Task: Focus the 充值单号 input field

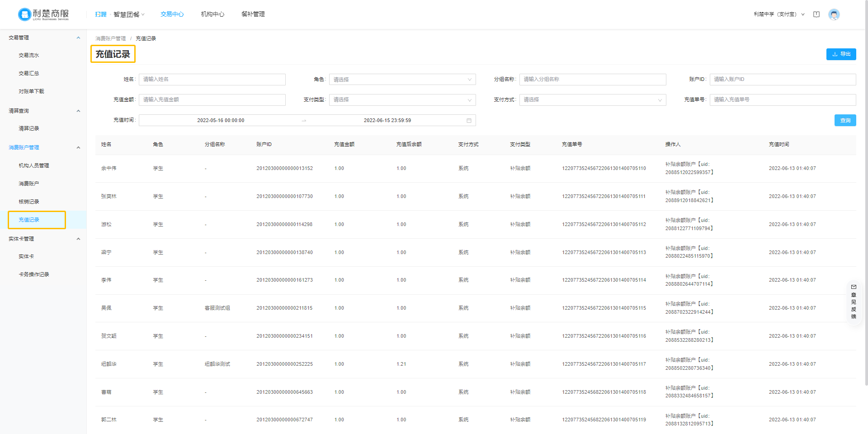Action: click(783, 100)
